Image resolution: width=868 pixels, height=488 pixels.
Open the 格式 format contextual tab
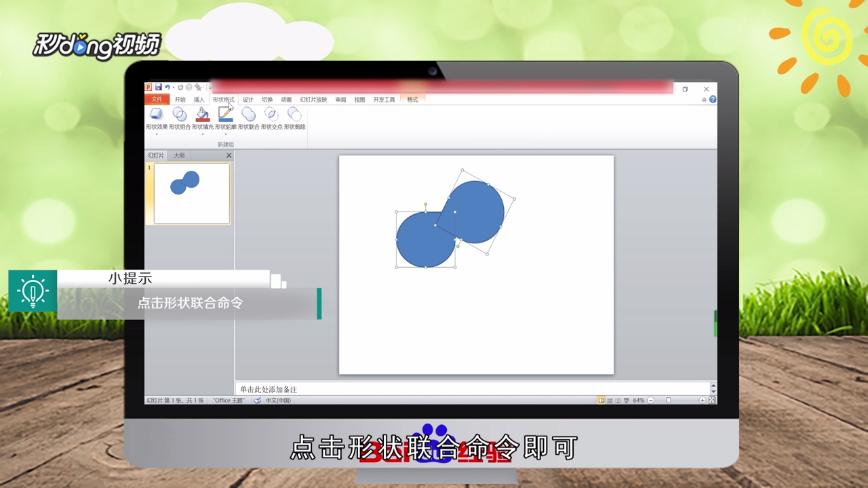click(412, 100)
